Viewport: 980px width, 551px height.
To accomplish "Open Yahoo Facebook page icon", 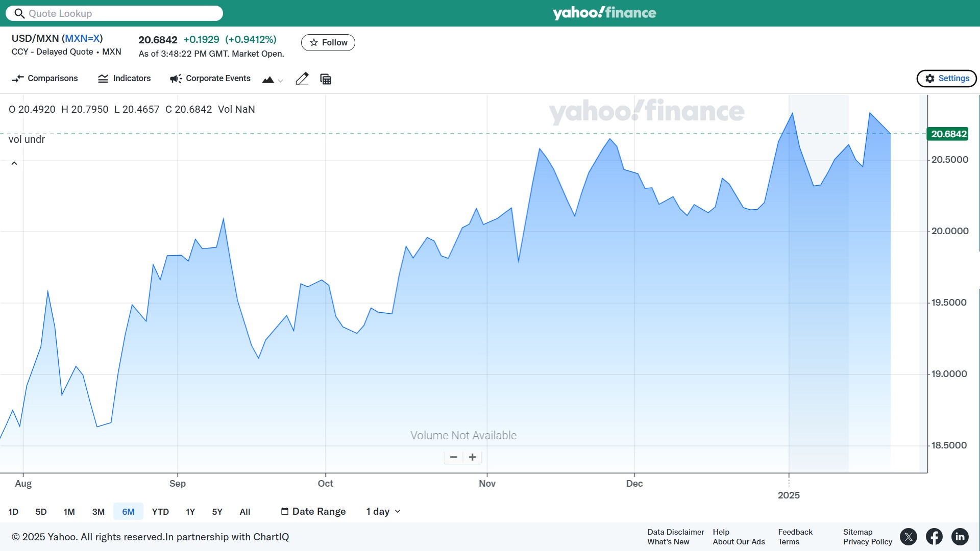I will pos(934,537).
